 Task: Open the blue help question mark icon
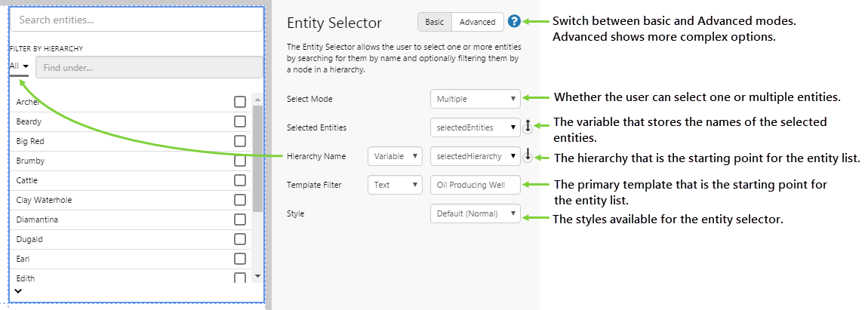pos(514,22)
